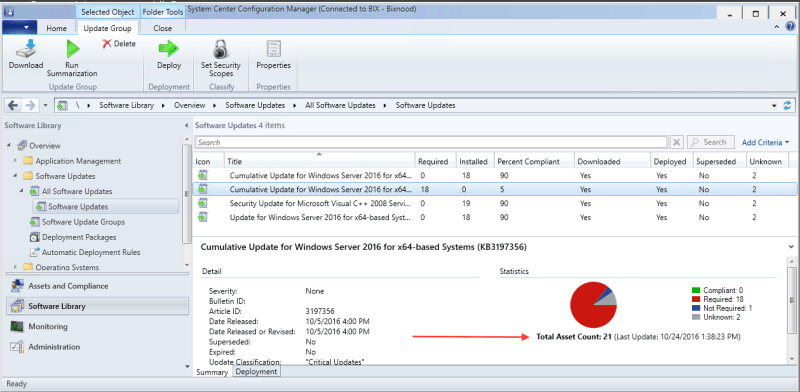Select the Folder Tools contextual tab
This screenshot has width=800, height=392.
[163, 12]
